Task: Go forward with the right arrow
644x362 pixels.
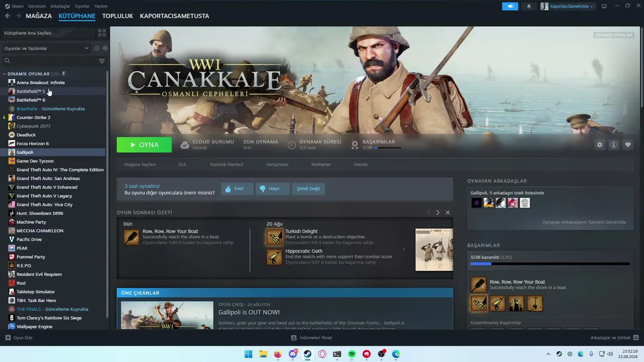Action: click(18, 16)
